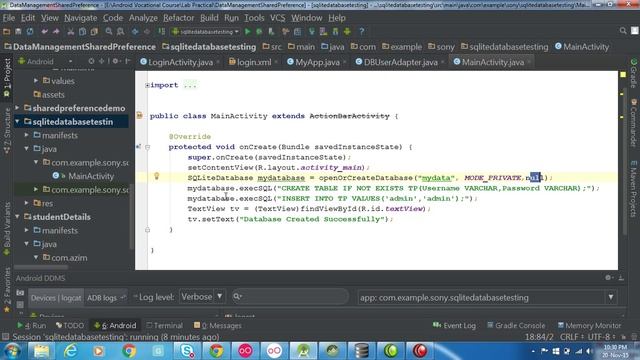The width and height of the screenshot is (640, 360).
Task: Open the Build menu
Action: point(209,18)
